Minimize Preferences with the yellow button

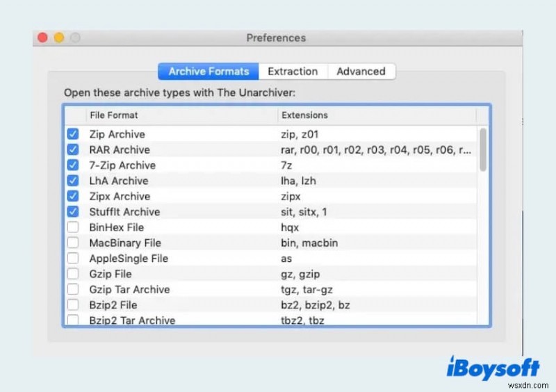59,38
